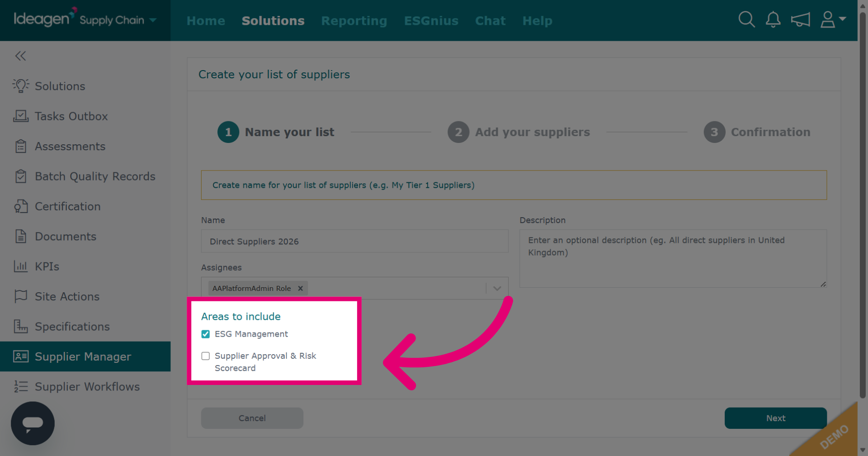Screen dimensions: 868x456
Task: Click the ESG Management label text
Action: [x=251, y=334]
